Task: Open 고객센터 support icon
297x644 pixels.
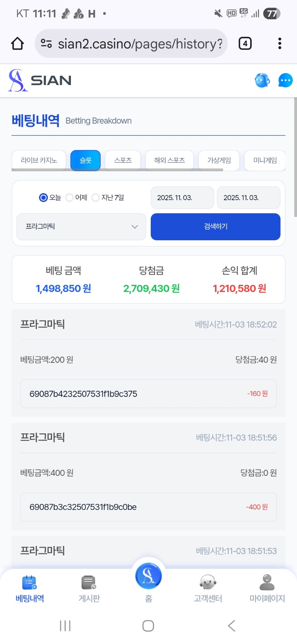Action: pyautogui.click(x=208, y=588)
